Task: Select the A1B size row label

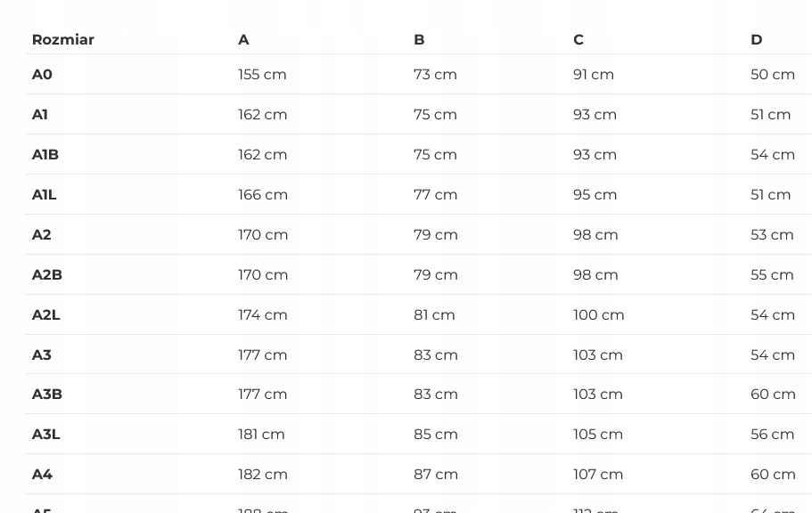Action: click(x=45, y=154)
